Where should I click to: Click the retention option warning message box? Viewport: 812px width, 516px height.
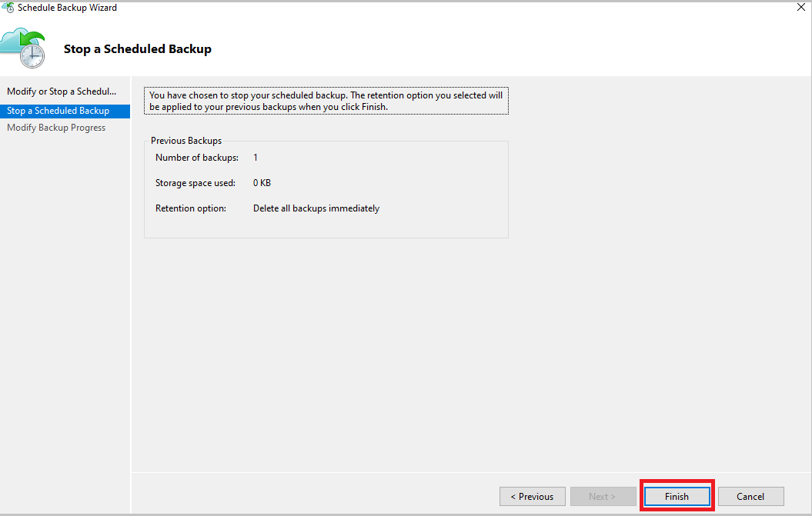click(x=326, y=100)
